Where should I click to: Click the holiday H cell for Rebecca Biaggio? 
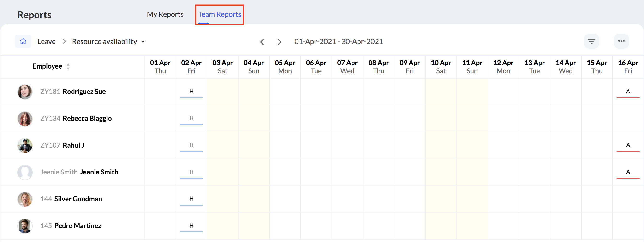191,119
